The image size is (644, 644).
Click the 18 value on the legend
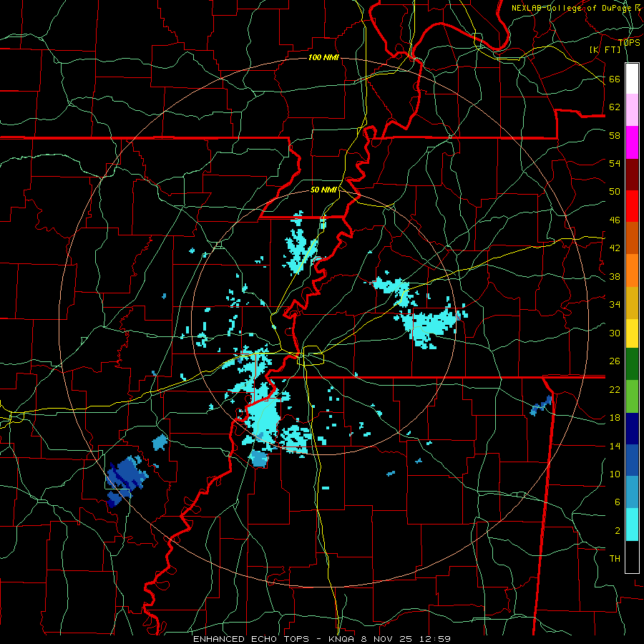point(615,418)
